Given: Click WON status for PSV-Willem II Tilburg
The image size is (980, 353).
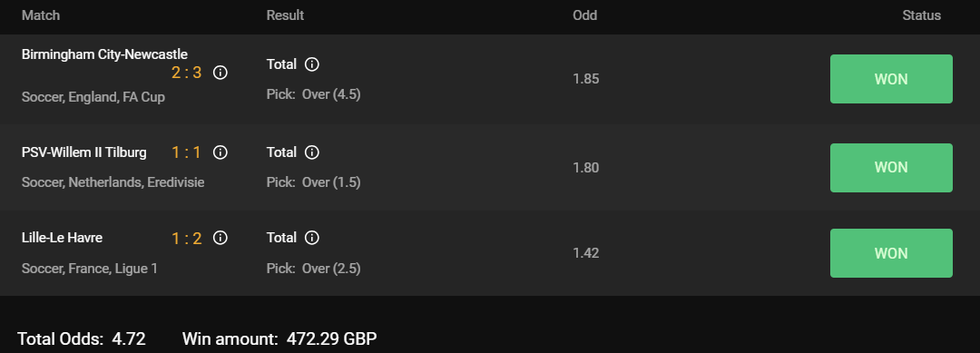Looking at the screenshot, I should 891,168.
